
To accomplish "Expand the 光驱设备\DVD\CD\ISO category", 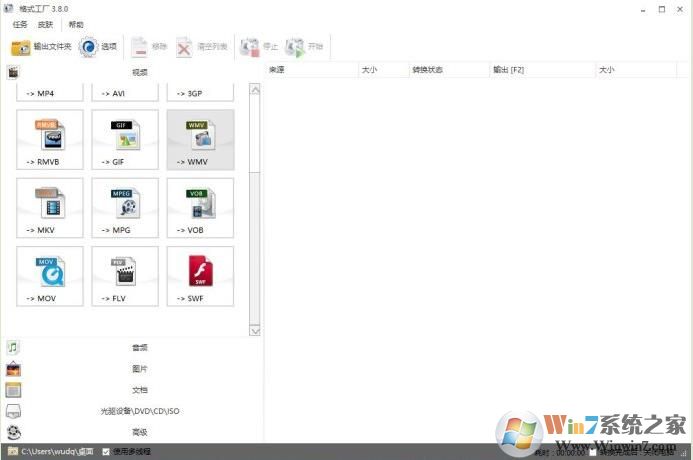I will [x=138, y=411].
